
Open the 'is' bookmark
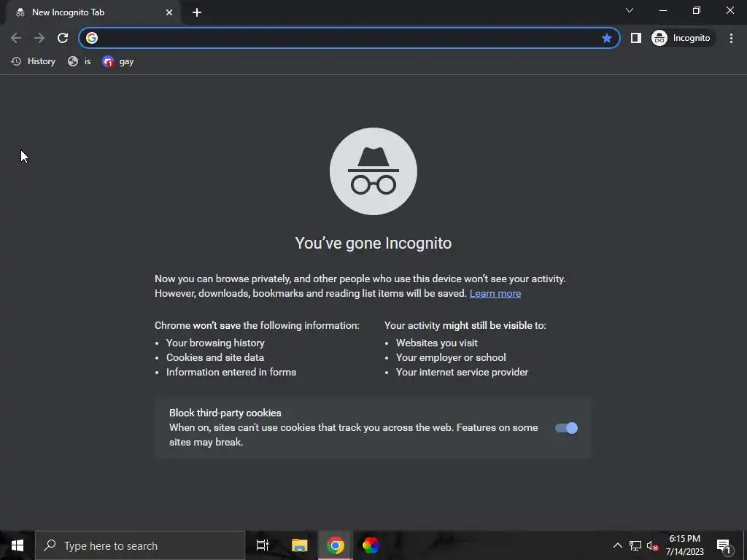coord(79,61)
